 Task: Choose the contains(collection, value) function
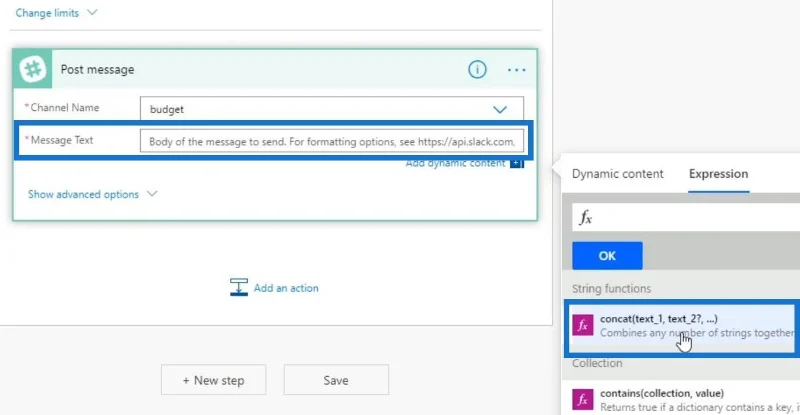pos(683,400)
